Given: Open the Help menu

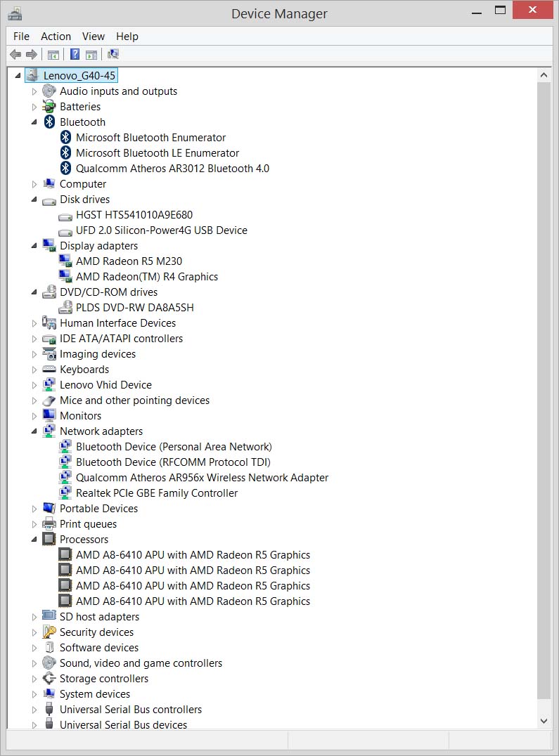Looking at the screenshot, I should point(127,36).
